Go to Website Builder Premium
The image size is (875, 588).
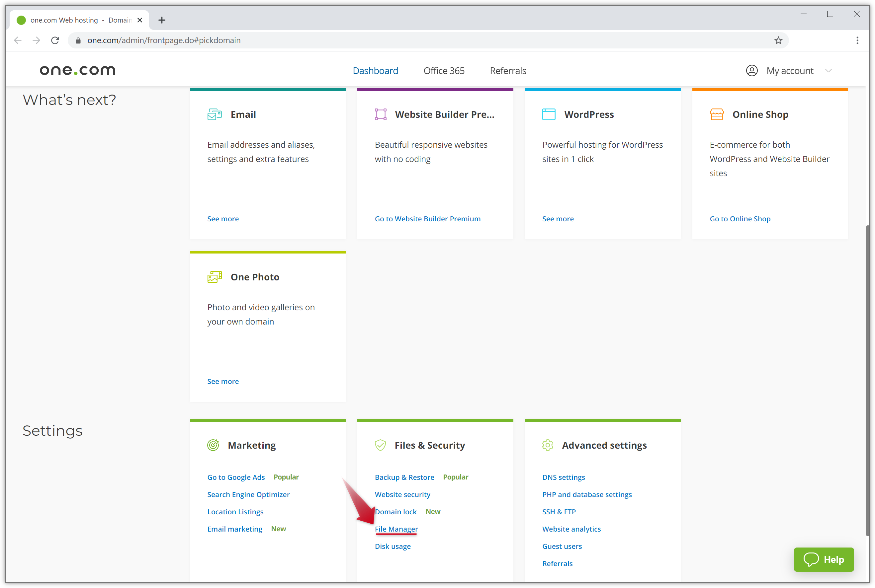coord(427,219)
